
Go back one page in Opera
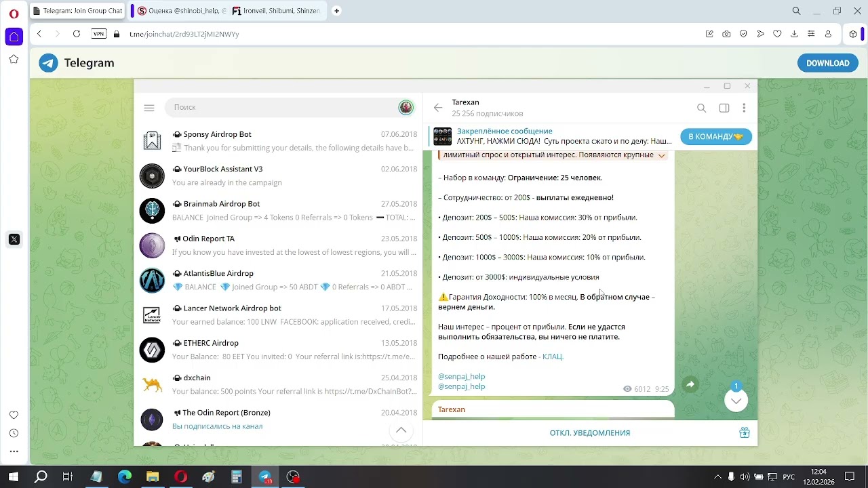[39, 34]
